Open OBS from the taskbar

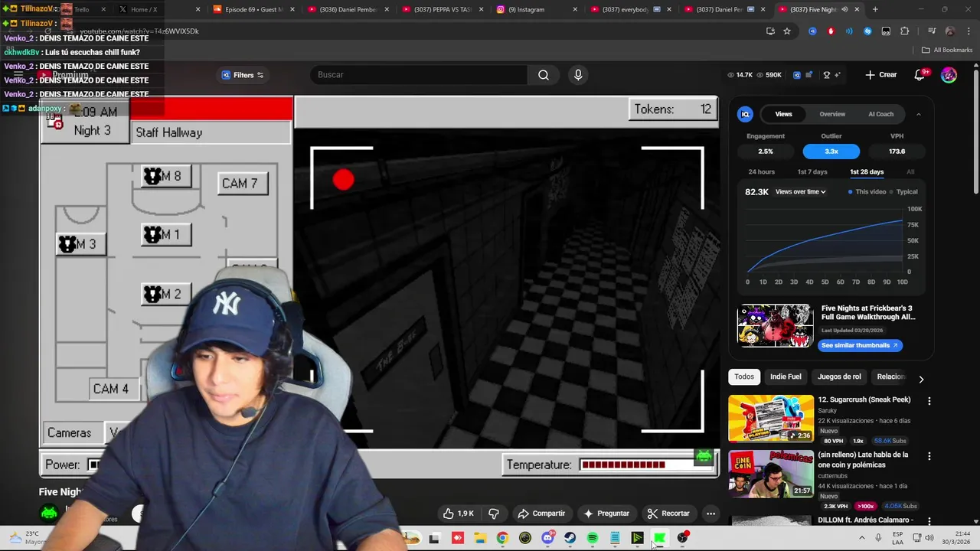(x=682, y=538)
